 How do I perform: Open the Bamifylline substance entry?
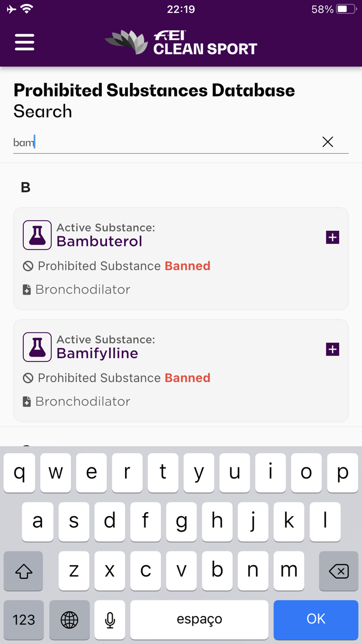click(98, 354)
